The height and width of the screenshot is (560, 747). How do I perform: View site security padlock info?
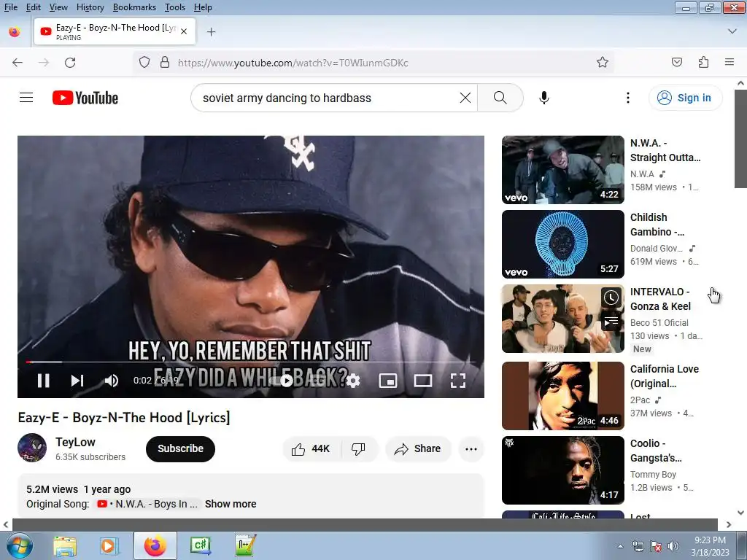pyautogui.click(x=165, y=63)
